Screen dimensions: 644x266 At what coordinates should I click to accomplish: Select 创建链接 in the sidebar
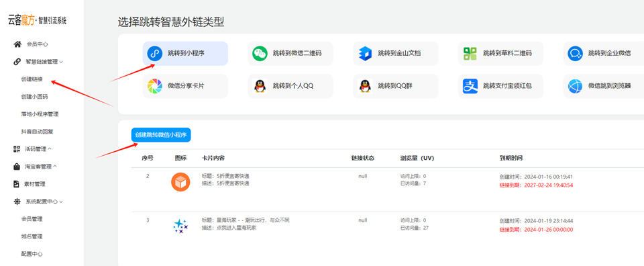coord(32,79)
